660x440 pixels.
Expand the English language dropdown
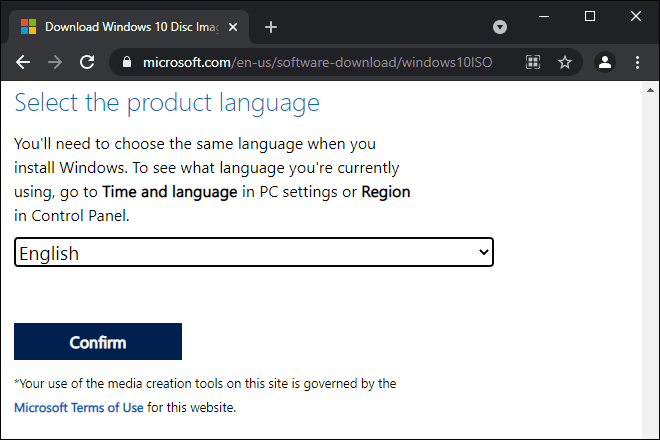click(x=254, y=252)
